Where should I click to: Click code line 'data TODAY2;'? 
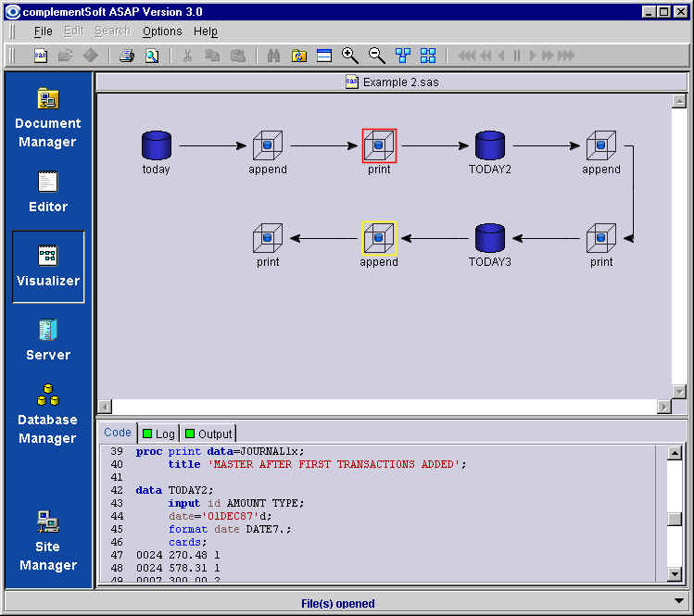click(x=174, y=490)
